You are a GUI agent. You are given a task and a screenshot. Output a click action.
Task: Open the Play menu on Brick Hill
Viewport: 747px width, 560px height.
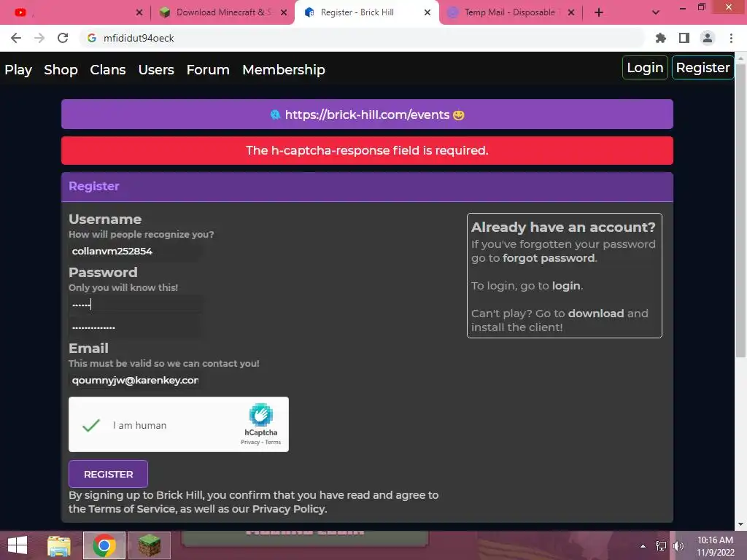[18, 69]
